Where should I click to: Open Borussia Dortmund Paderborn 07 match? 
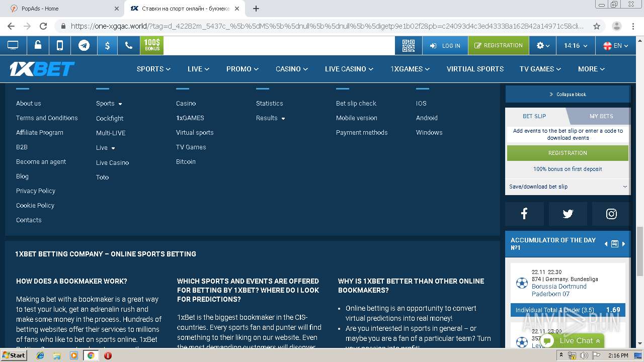[x=559, y=290]
